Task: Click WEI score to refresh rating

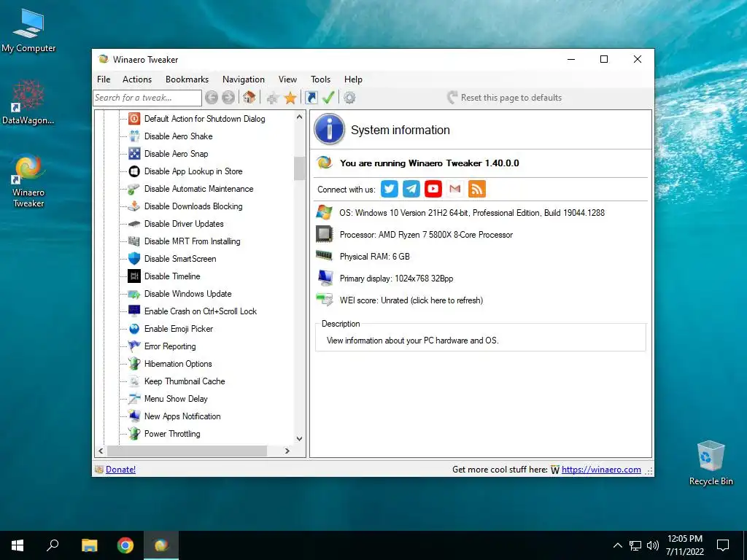Action: (411, 300)
